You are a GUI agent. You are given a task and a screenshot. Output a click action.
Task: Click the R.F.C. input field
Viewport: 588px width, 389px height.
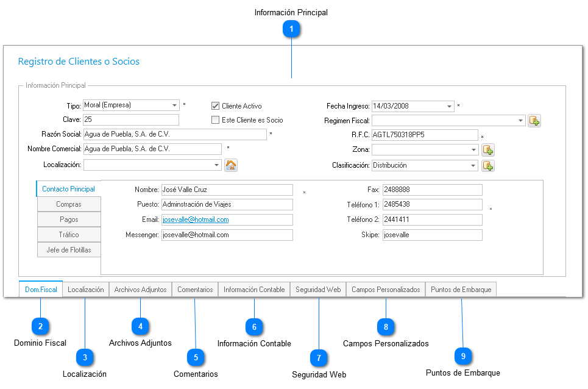(x=425, y=135)
